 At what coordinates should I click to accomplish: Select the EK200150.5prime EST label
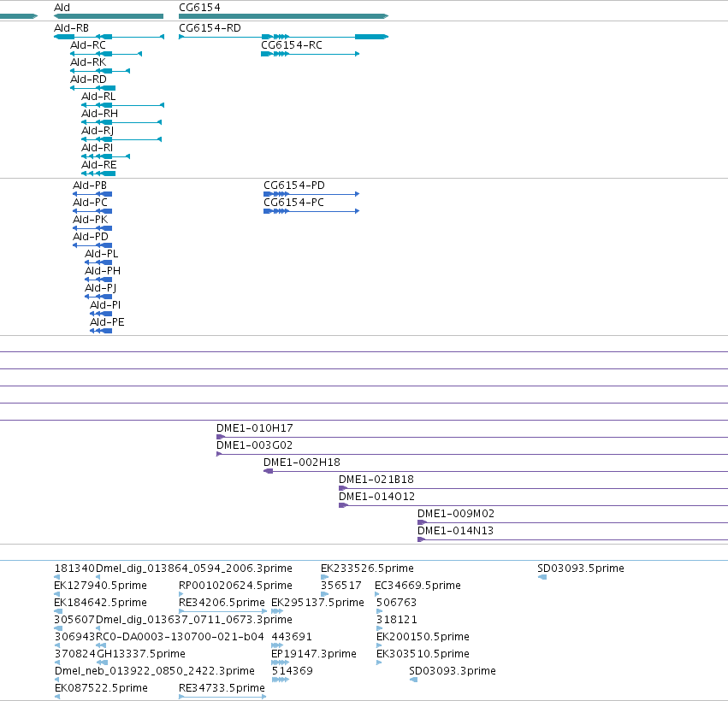point(423,637)
